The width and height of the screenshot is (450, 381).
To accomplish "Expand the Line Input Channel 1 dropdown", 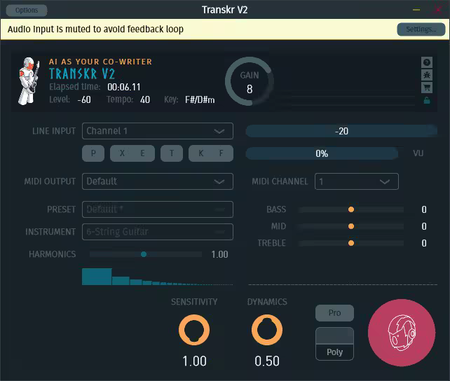I will click(158, 131).
